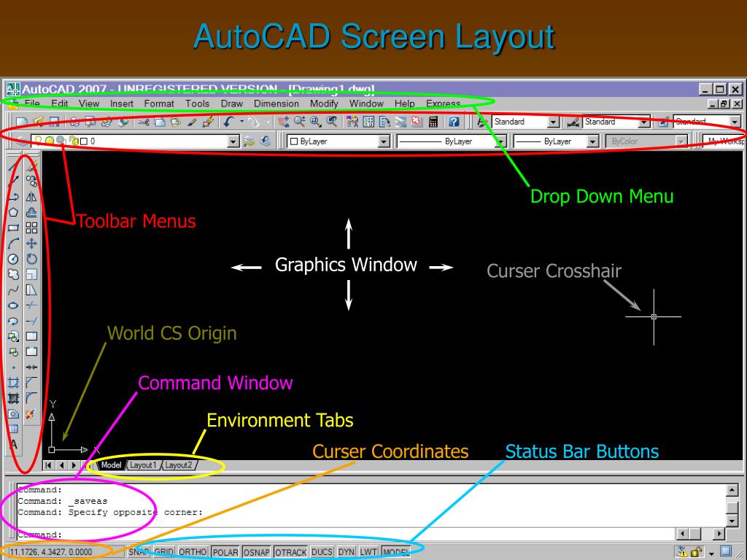The image size is (747, 560).
Task: Toggle DYN dynamic input
Action: click(347, 552)
